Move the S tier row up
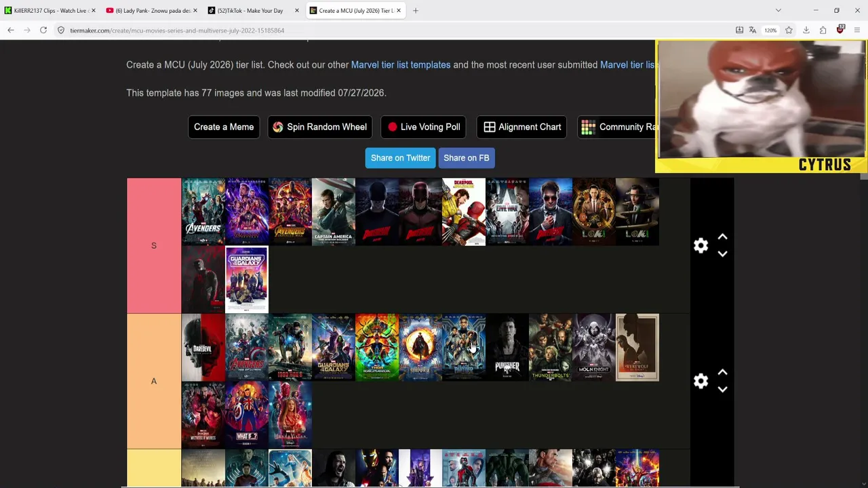The image size is (868, 488). pyautogui.click(x=722, y=237)
